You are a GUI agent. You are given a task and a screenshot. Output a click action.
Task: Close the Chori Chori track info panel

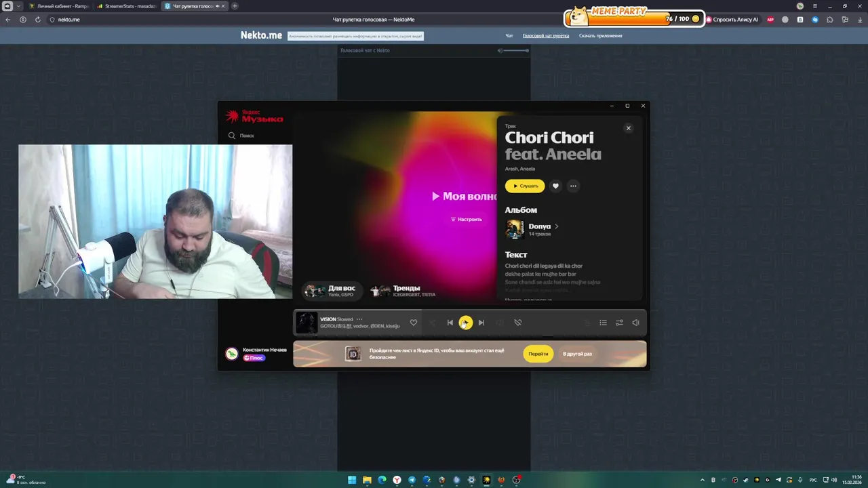click(x=628, y=128)
